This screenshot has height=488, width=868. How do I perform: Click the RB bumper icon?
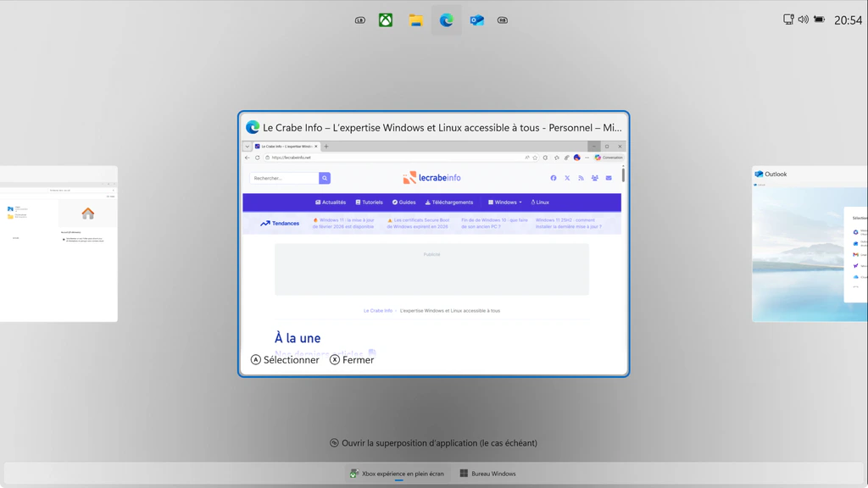(503, 20)
